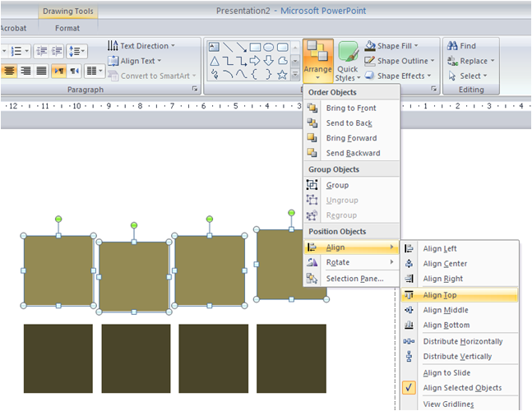The width and height of the screenshot is (532, 411).
Task: Click Distribute Vertically
Action: [460, 357]
